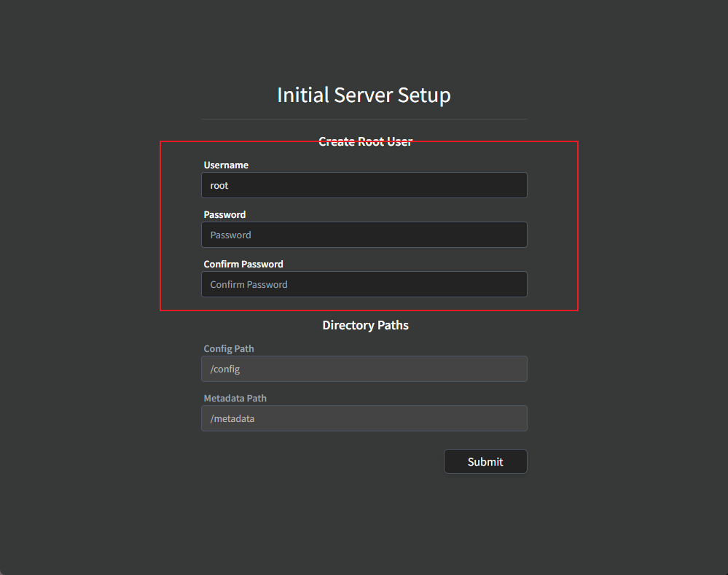
Task: Click the Config Path label
Action: (229, 349)
